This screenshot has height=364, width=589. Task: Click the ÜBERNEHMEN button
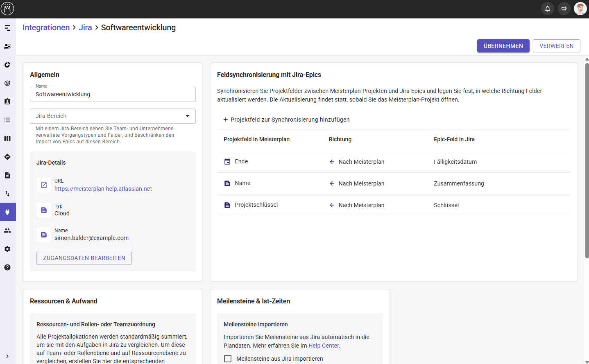tap(503, 46)
